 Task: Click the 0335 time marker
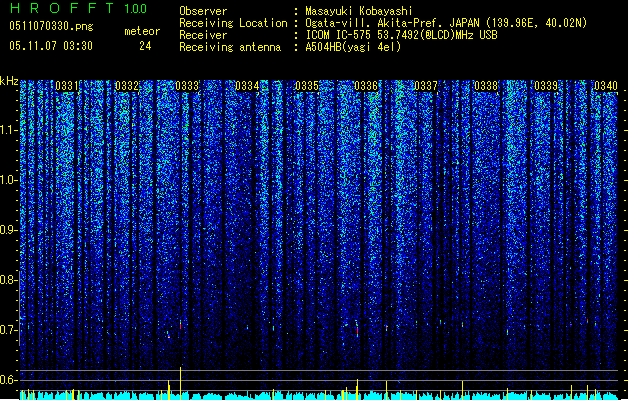click(306, 86)
